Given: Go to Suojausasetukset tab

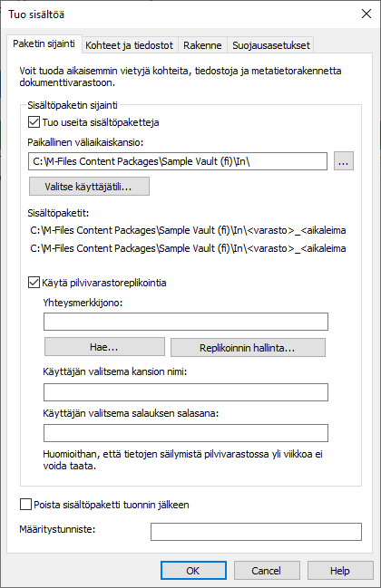Looking at the screenshot, I should 271,45.
